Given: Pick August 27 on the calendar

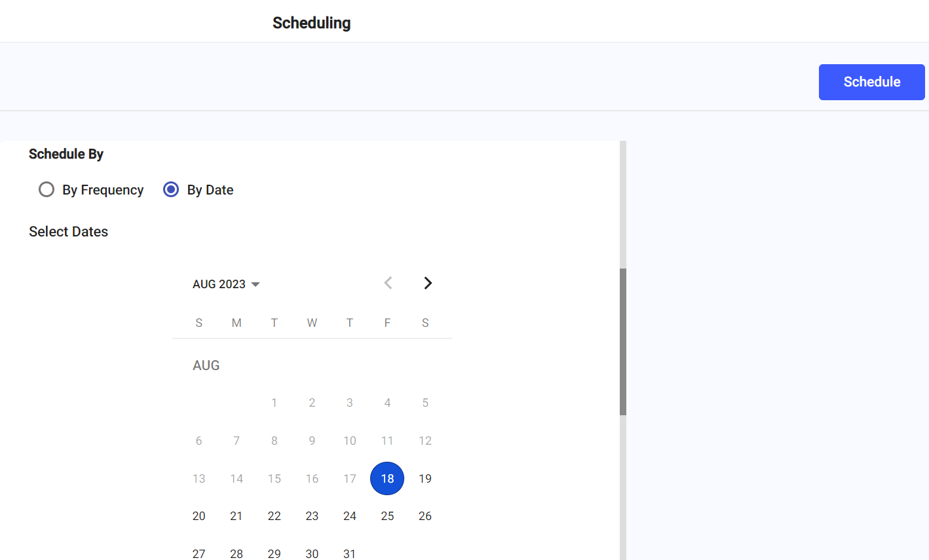Looking at the screenshot, I should (x=199, y=553).
